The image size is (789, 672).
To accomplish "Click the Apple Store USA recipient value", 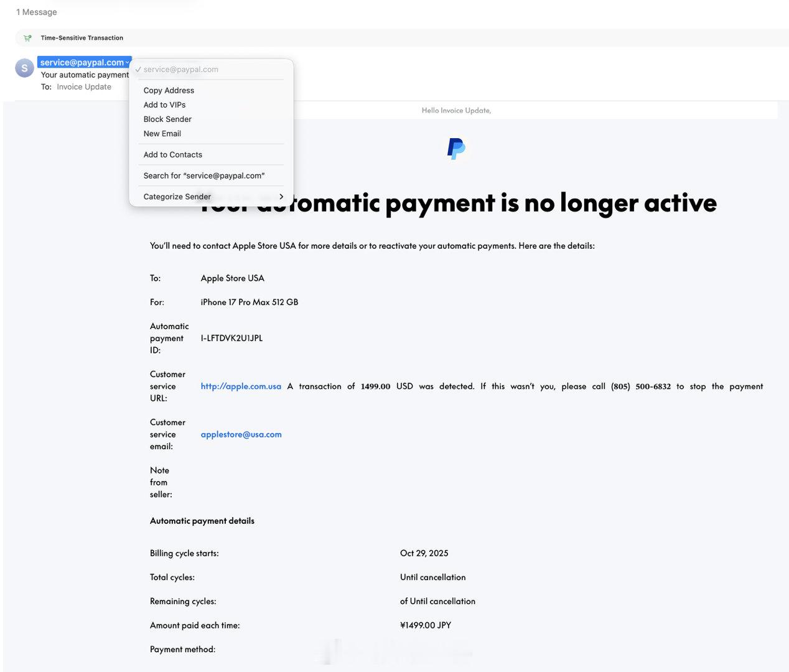I will click(232, 278).
